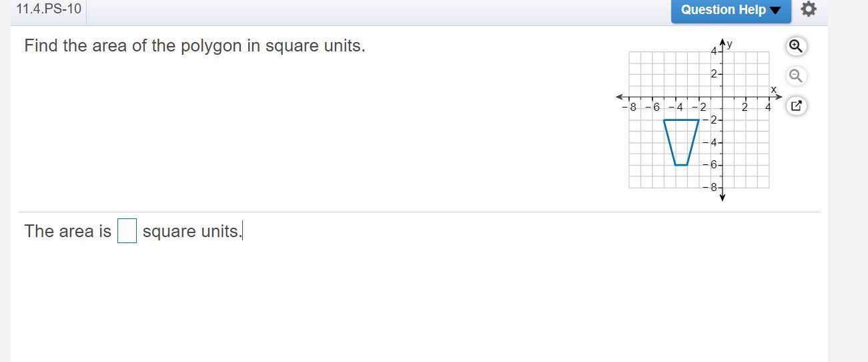Click the blue trapezoid in the graph
Screen dimensions: 868x362
point(681,142)
